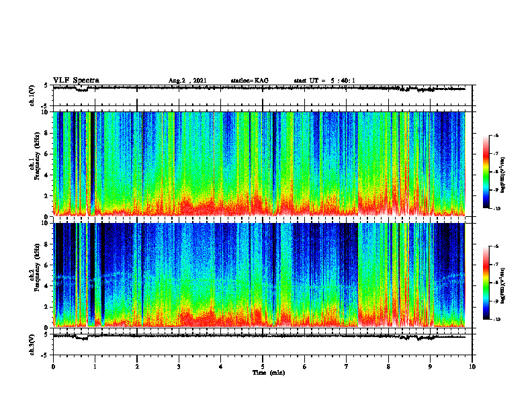Image resolution: width=532 pixels, height=411 pixels.
Task: Click the ch.2 spectrogram plot area
Action: [259, 275]
